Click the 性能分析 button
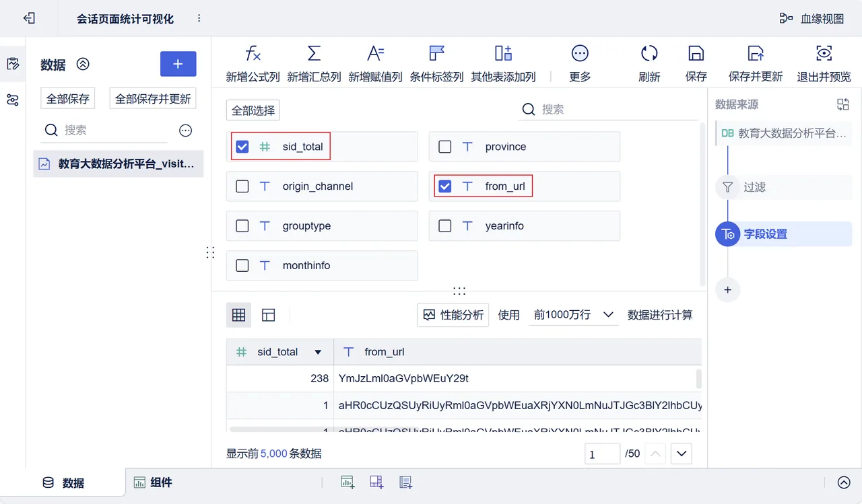The width and height of the screenshot is (862, 504). (453, 315)
